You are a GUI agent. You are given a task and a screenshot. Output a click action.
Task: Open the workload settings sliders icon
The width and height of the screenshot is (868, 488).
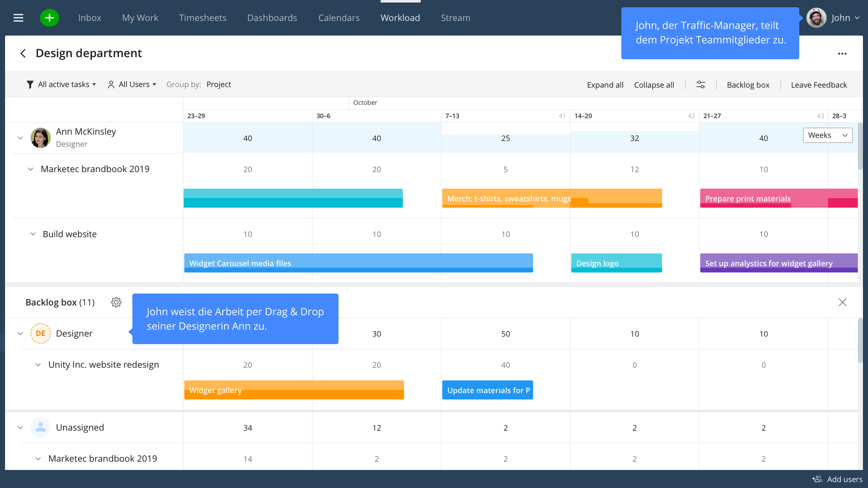(701, 85)
